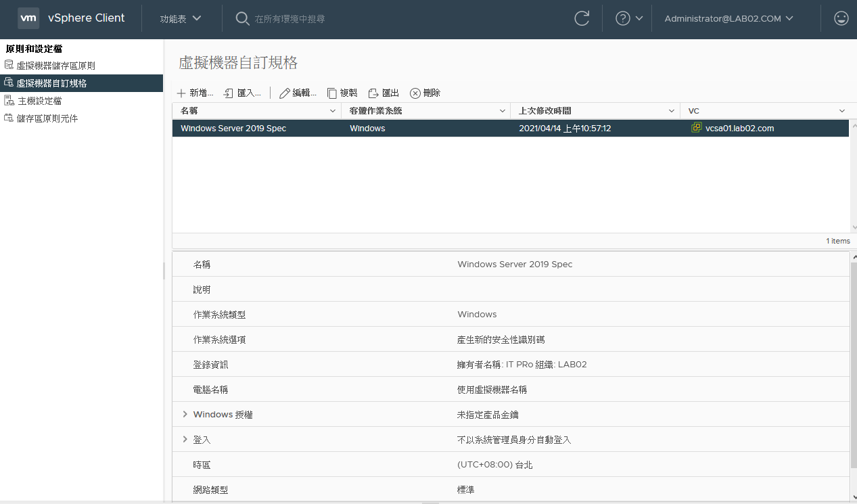Screen dimensions: 857x504
Task: Click the import icon beside 匯入
Action: coord(229,93)
